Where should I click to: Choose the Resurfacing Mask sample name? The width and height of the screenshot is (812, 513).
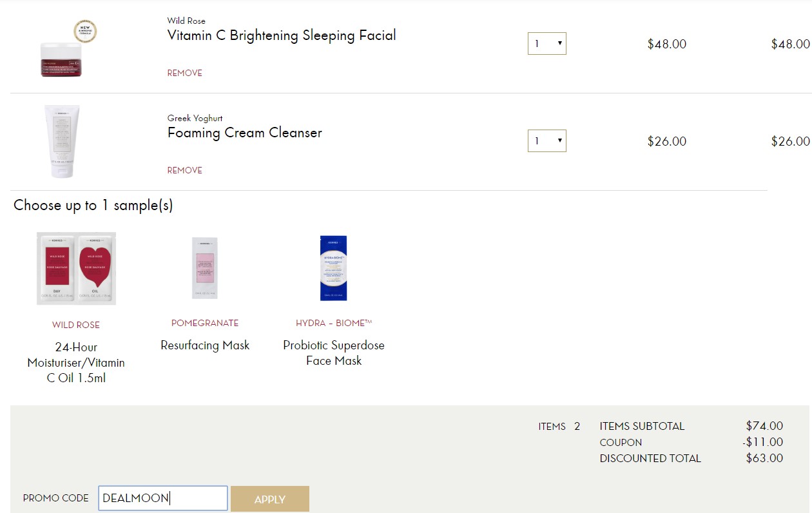point(205,345)
